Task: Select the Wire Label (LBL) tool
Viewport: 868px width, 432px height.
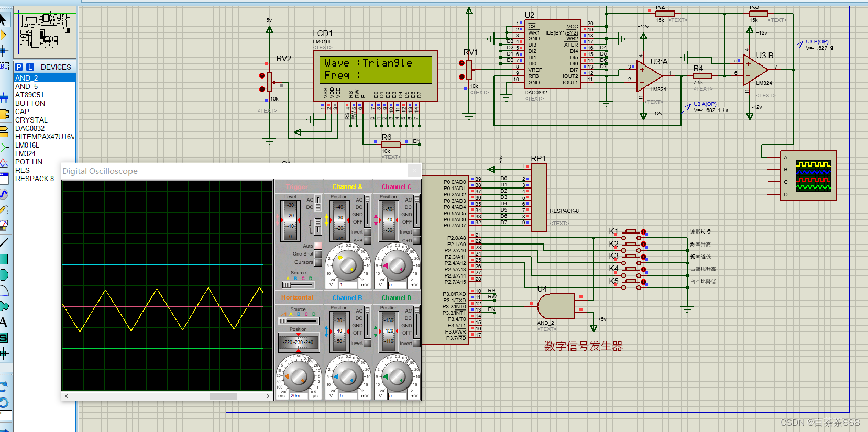Action: pyautogui.click(x=4, y=66)
